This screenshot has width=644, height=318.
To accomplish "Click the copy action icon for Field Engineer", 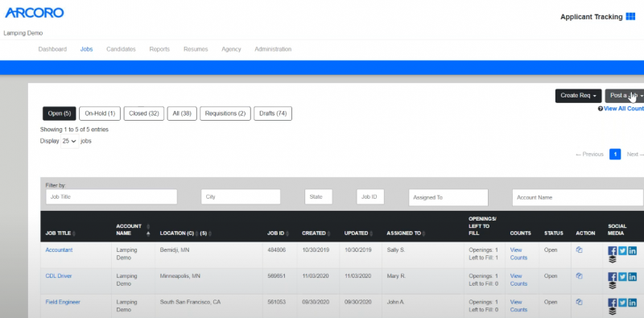I will coord(579,302).
